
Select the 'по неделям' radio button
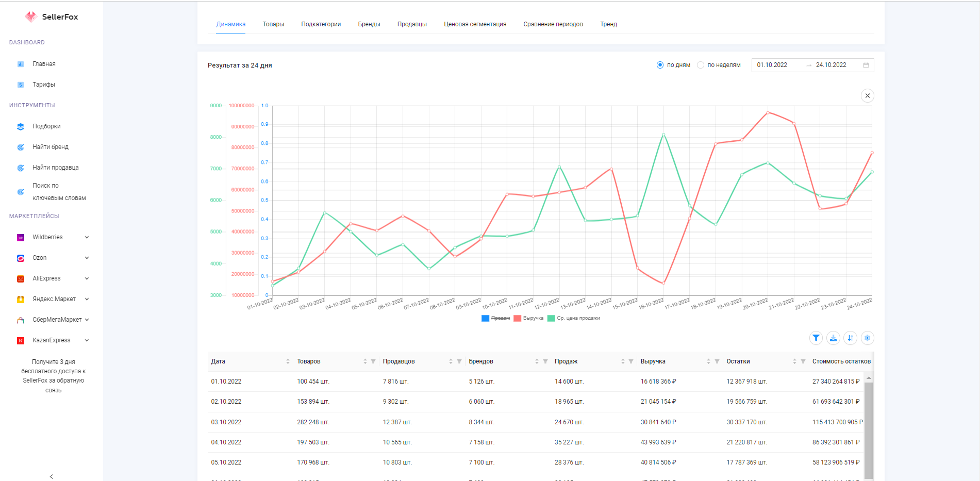pos(700,65)
